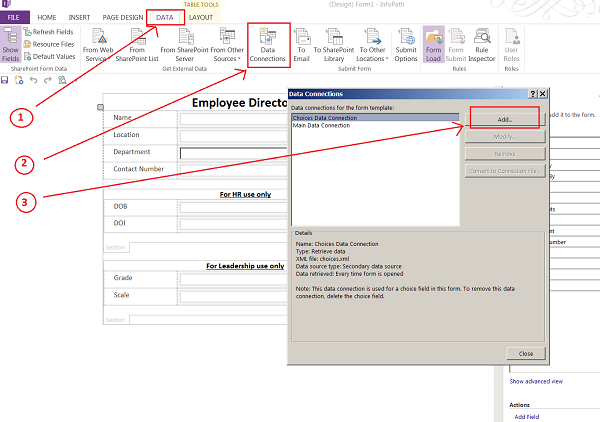600x422 pixels.
Task: Click the Form Load rules button
Action: click(x=434, y=44)
